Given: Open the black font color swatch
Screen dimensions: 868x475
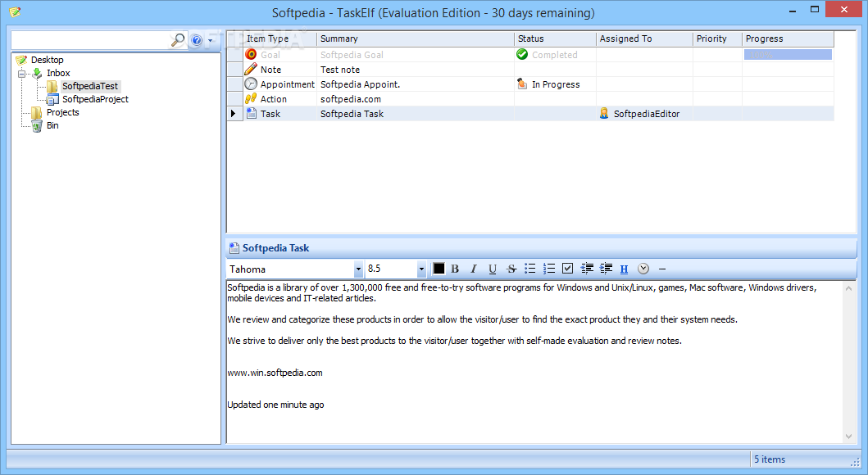Looking at the screenshot, I should pyautogui.click(x=439, y=269).
